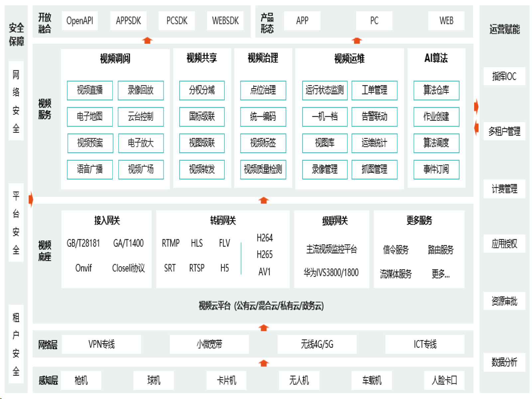Select the 平台安全 vertical box
Screen dimensions: 532x399
click(x=16, y=222)
